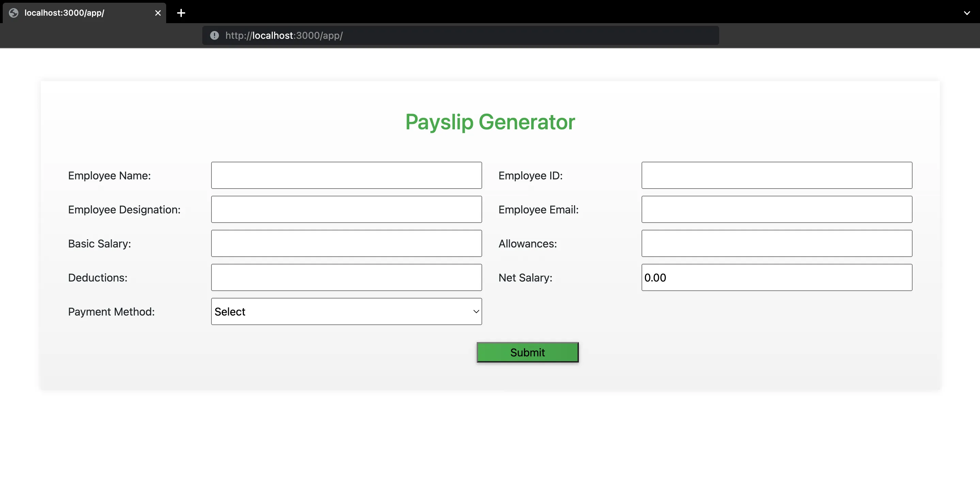Click the Basic Salary: label
980x499 pixels.
point(99,243)
